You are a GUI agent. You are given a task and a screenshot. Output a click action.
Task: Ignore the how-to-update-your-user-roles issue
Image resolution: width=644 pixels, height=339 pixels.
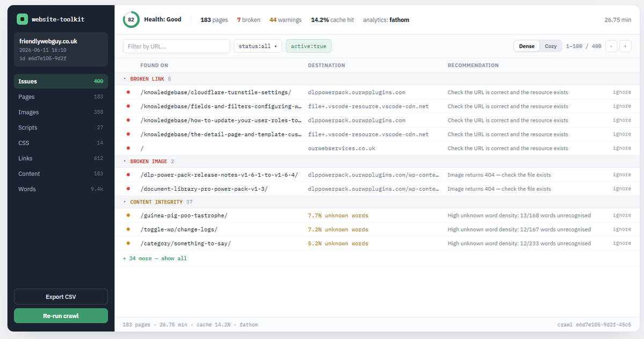[x=622, y=120]
